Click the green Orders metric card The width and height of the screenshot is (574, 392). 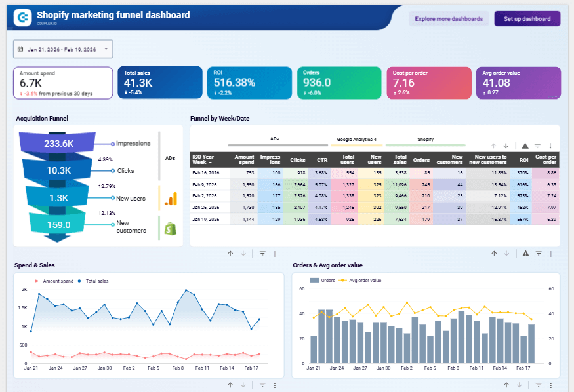340,83
